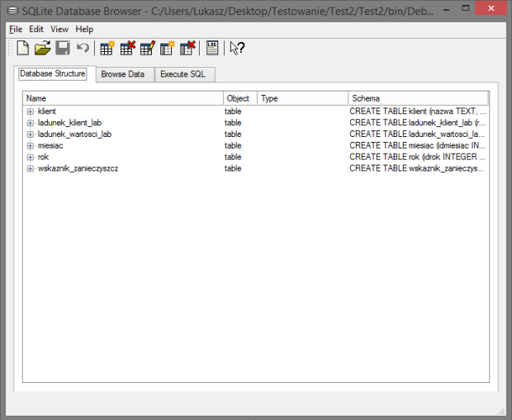Image resolution: width=512 pixels, height=420 pixels.
Task: Click the Schema column header
Action: tap(419, 98)
